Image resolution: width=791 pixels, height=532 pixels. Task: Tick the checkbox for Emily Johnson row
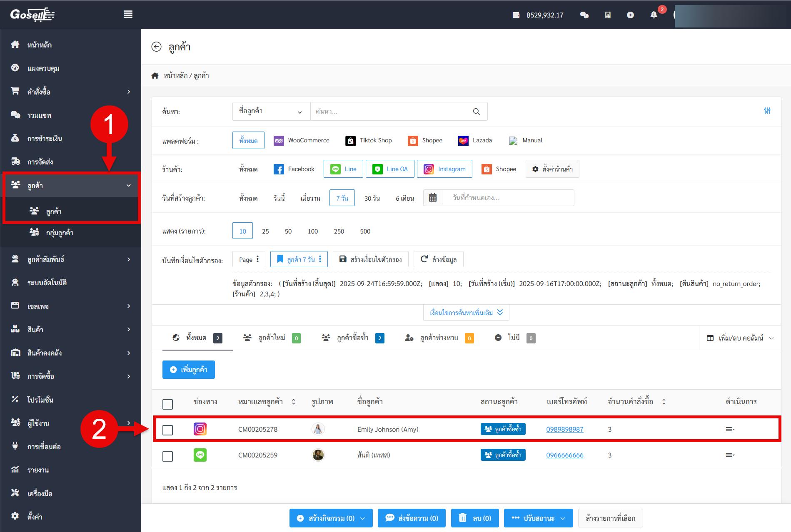point(167,430)
